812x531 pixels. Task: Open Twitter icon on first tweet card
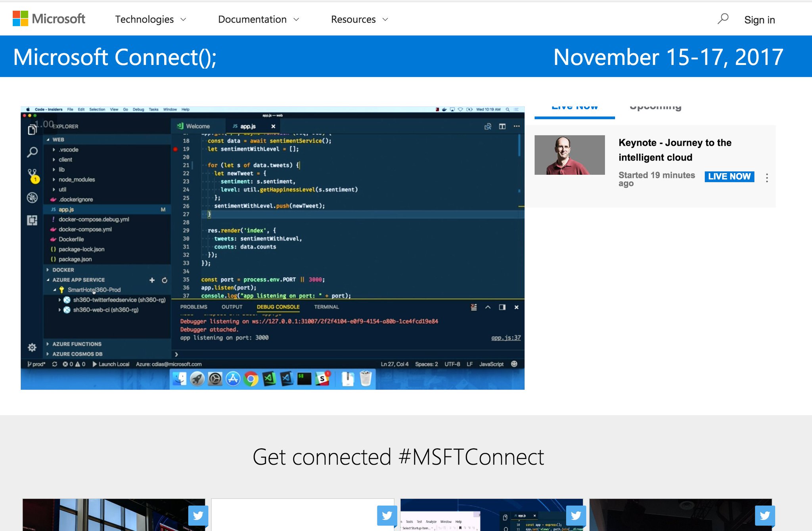point(198,515)
